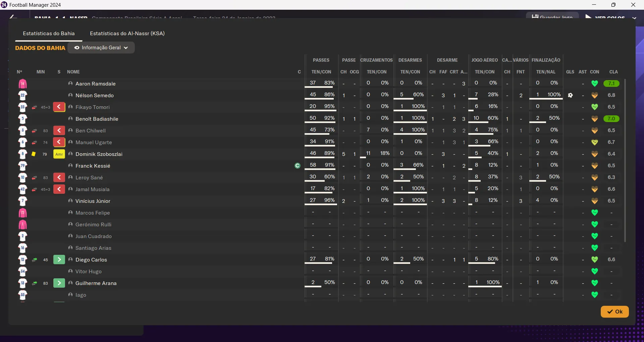
Task: Click the substituted-off arrow for Jamal Musiala
Action: [x=59, y=189]
